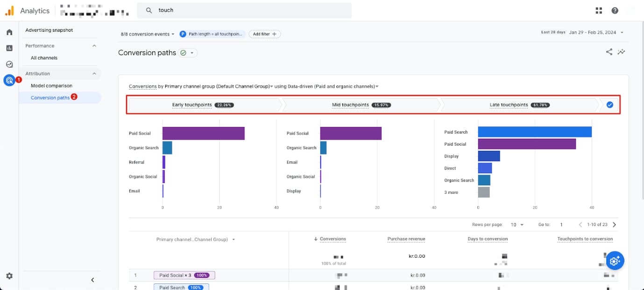The height and width of the screenshot is (290, 644).
Task: Open the Rows per page dropdown
Action: 517,225
